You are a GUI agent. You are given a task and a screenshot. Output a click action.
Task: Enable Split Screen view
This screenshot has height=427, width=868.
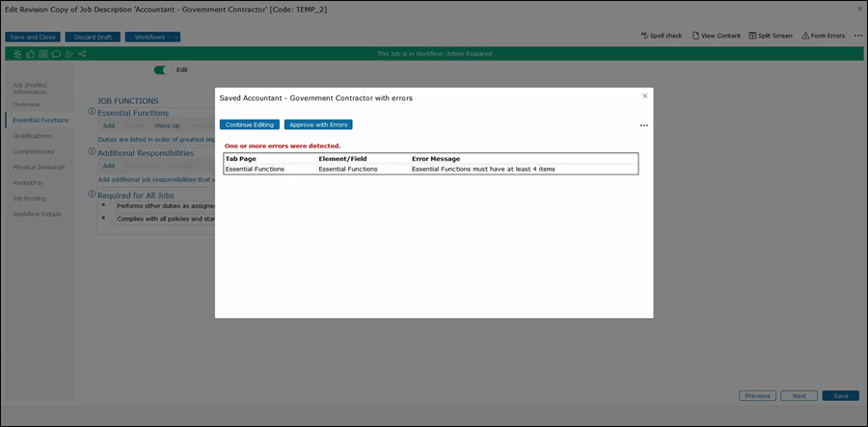(x=770, y=36)
